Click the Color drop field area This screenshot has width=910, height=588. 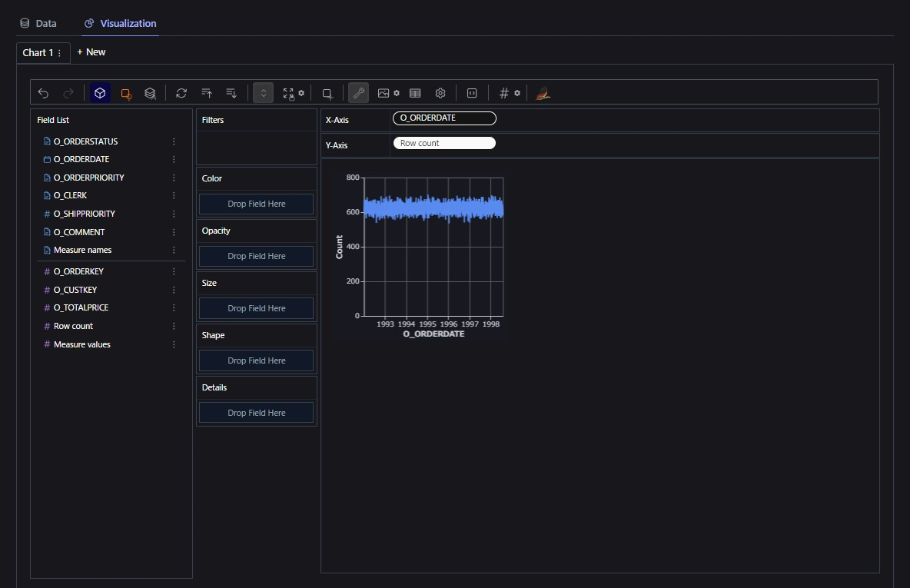(x=257, y=204)
